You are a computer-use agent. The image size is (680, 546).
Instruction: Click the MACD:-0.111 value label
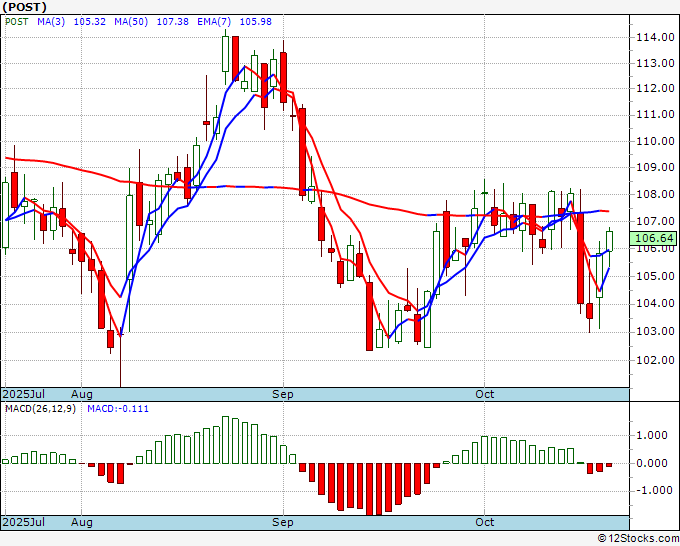click(118, 409)
